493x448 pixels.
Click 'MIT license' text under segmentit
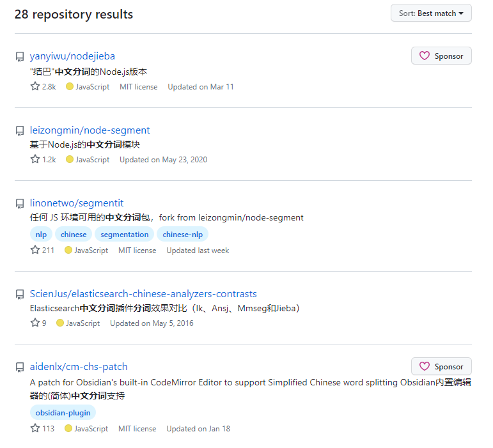[137, 251]
